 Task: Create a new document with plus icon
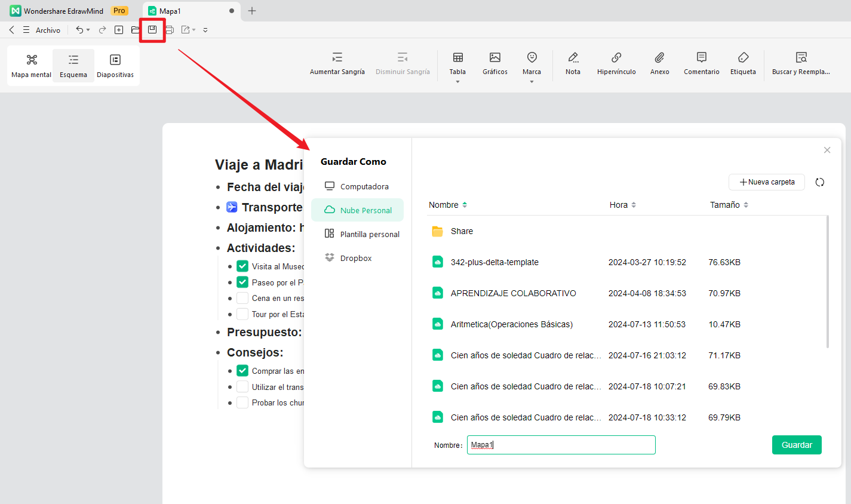pyautogui.click(x=119, y=30)
